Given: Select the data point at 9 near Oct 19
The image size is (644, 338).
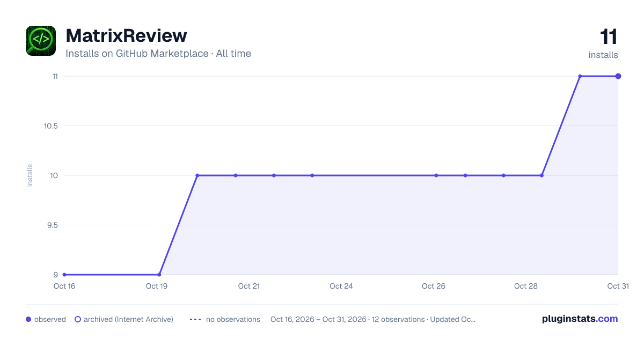Looking at the screenshot, I should tap(159, 275).
